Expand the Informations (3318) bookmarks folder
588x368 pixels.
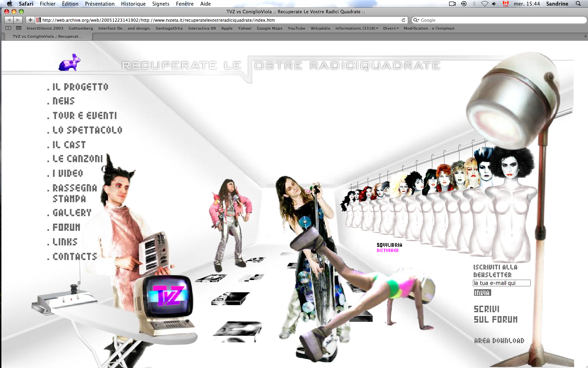[x=357, y=28]
